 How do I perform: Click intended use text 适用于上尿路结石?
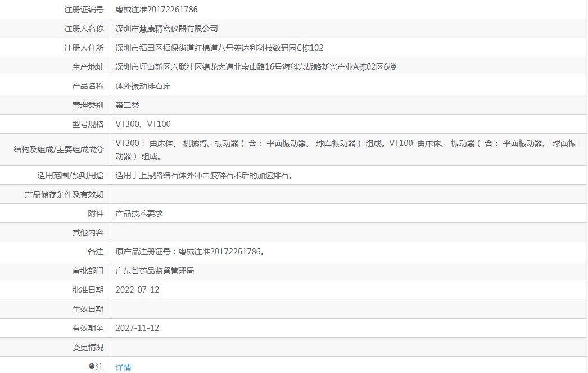tap(204, 175)
